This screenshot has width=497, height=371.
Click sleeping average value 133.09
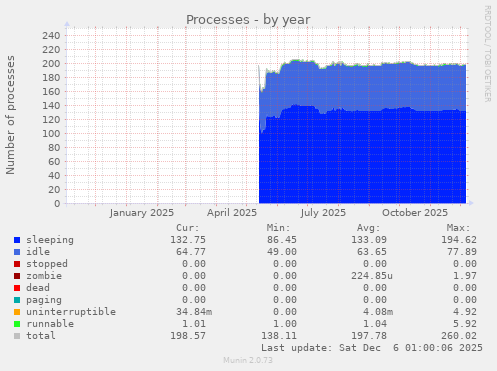click(369, 240)
